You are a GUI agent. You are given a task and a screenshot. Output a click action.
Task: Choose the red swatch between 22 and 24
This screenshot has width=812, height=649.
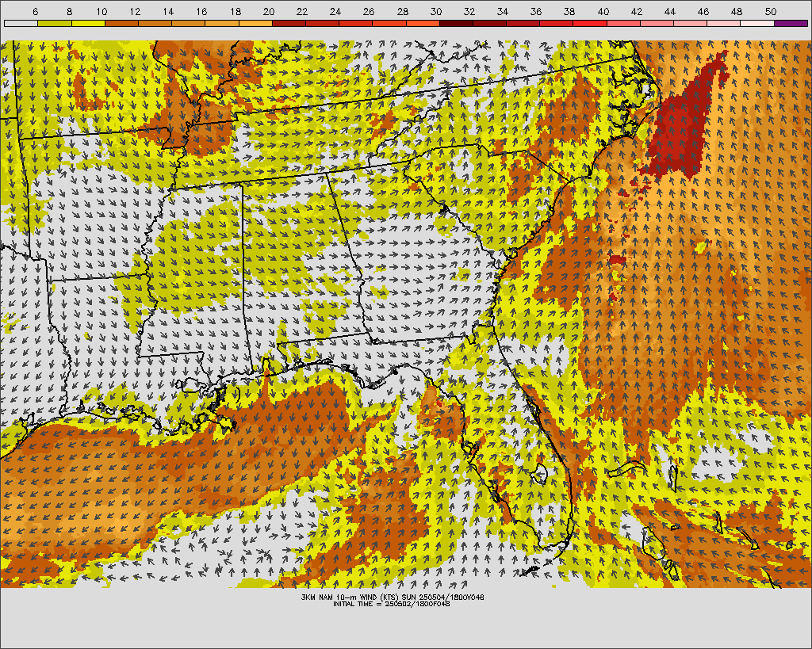pos(322,23)
